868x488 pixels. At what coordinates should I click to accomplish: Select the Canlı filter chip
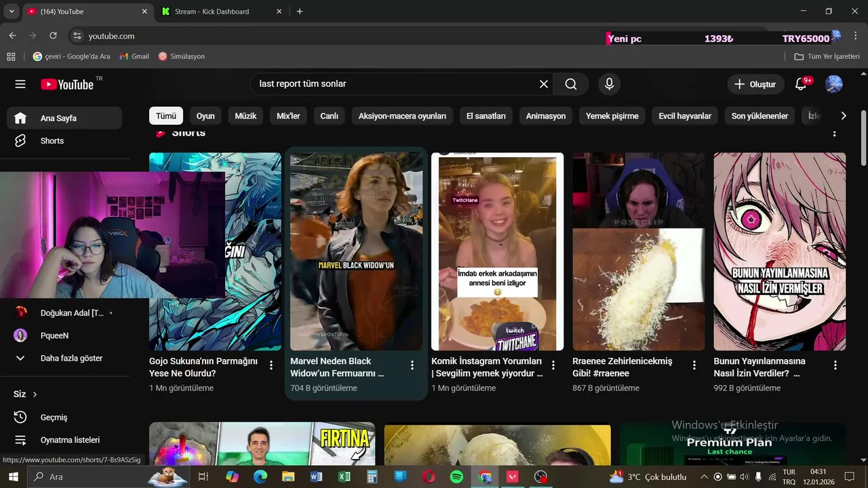click(x=329, y=116)
